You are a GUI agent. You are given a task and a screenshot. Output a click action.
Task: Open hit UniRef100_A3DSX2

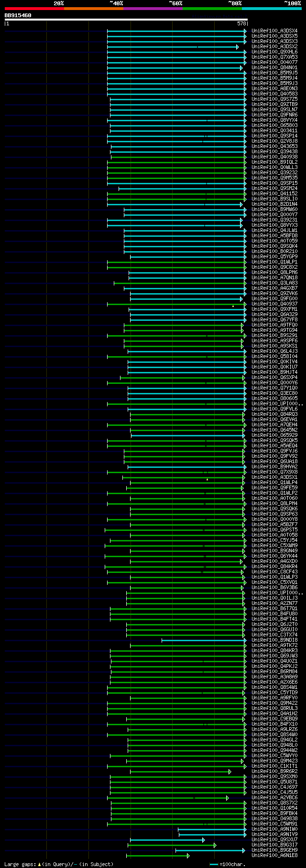[274, 47]
